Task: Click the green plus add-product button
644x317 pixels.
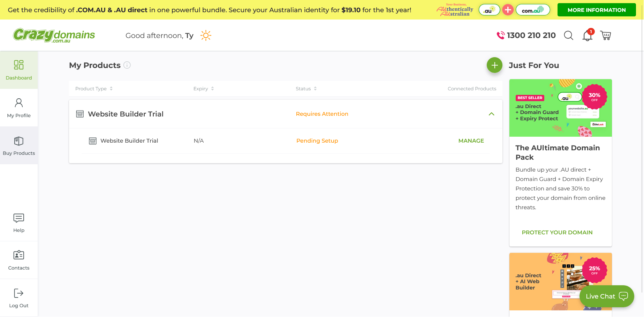Action: click(x=494, y=65)
